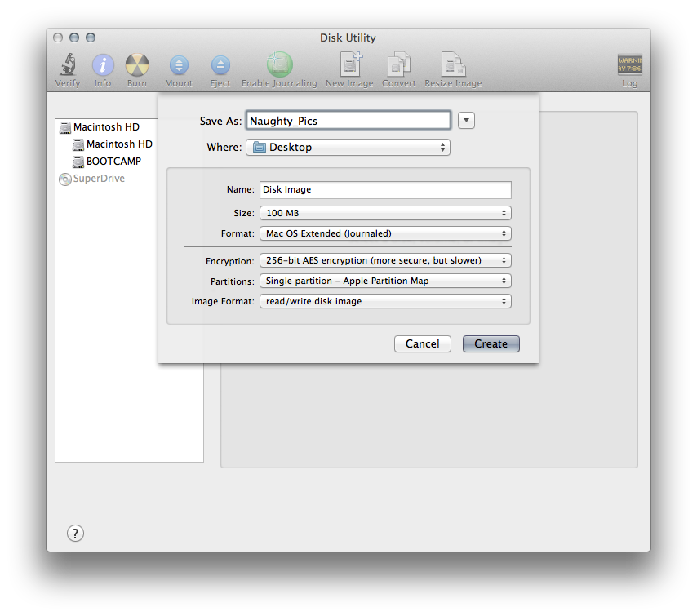Click the Resize Image toolbar icon
This screenshot has width=697, height=616.
point(453,64)
